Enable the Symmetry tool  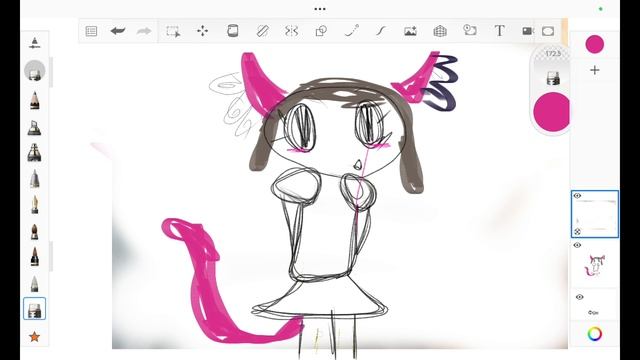291,31
